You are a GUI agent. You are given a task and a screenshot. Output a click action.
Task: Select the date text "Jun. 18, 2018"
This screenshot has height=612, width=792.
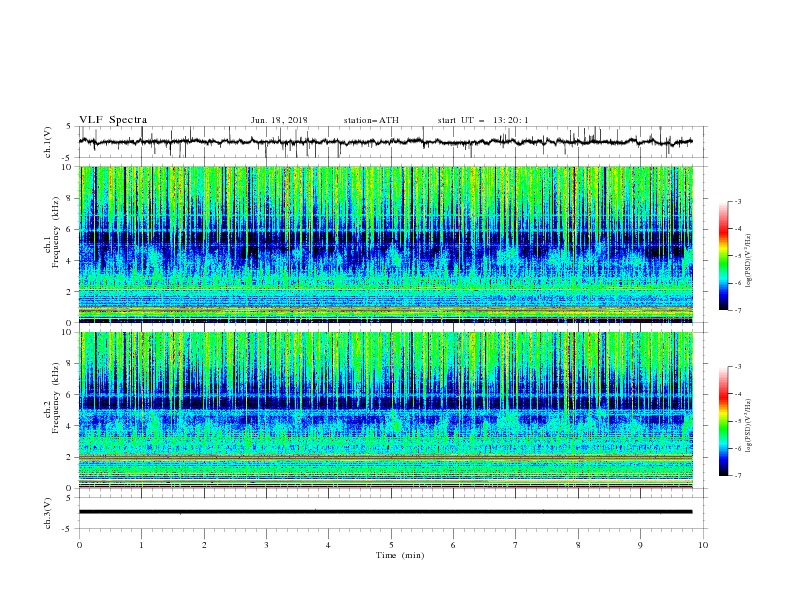pyautogui.click(x=279, y=120)
